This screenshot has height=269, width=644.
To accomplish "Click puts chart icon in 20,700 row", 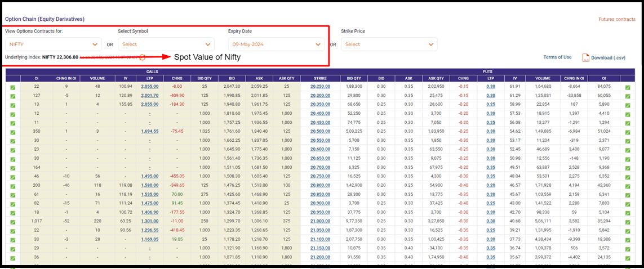I will (629, 168).
